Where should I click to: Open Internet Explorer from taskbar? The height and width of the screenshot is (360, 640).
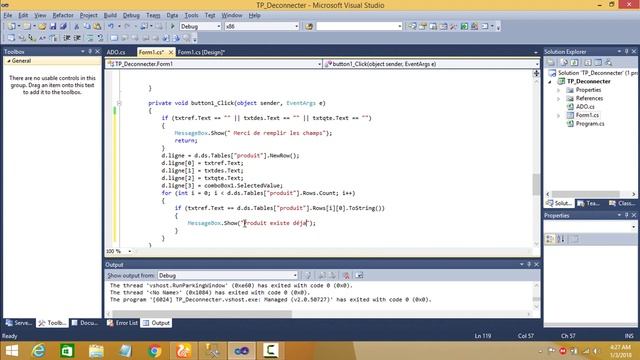tap(39, 351)
